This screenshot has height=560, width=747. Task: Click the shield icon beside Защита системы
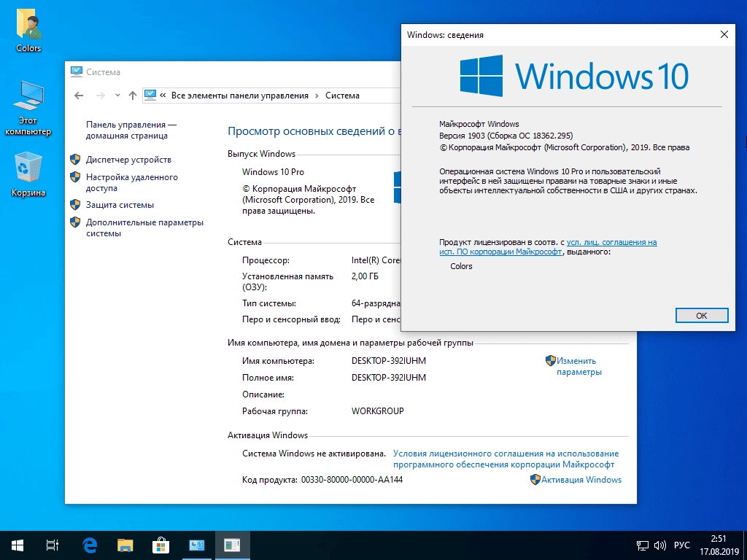point(75,204)
